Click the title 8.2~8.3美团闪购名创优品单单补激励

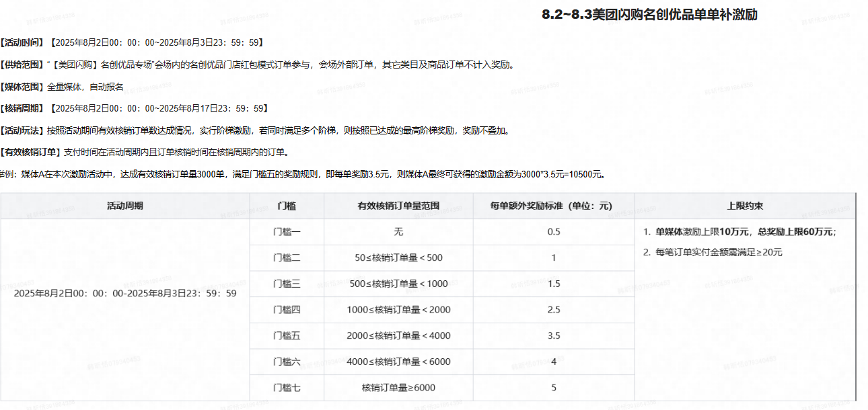[x=649, y=15]
